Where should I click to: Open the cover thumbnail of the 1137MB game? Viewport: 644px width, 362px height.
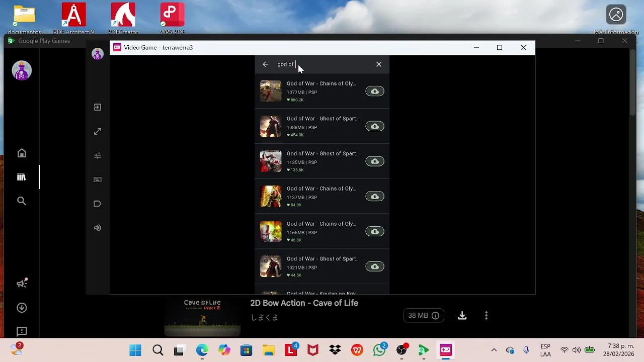click(271, 197)
